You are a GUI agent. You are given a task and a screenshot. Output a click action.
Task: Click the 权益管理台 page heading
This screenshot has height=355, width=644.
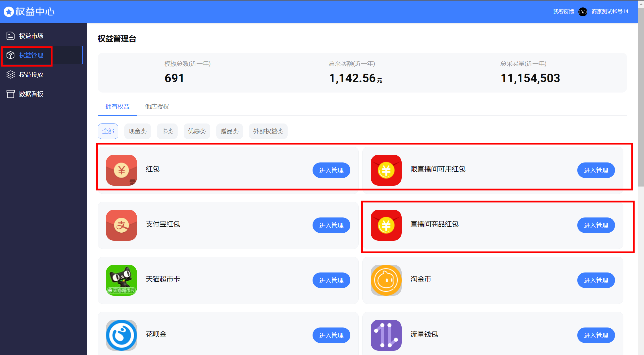pyautogui.click(x=117, y=39)
